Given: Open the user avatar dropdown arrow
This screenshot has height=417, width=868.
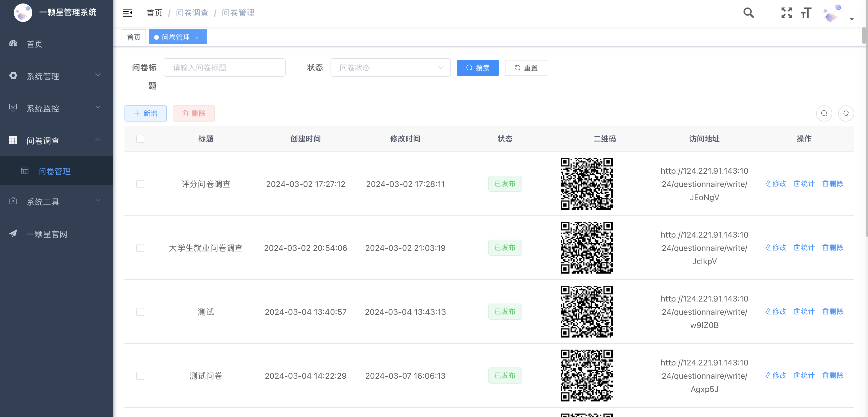Looking at the screenshot, I should (852, 19).
